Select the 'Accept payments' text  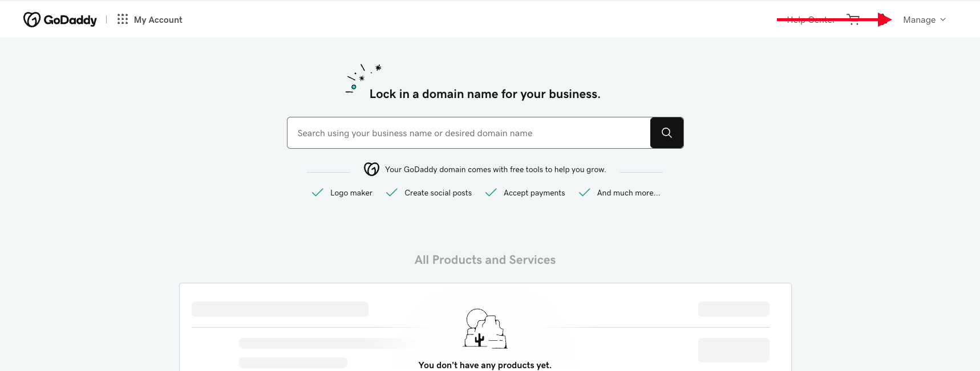534,193
